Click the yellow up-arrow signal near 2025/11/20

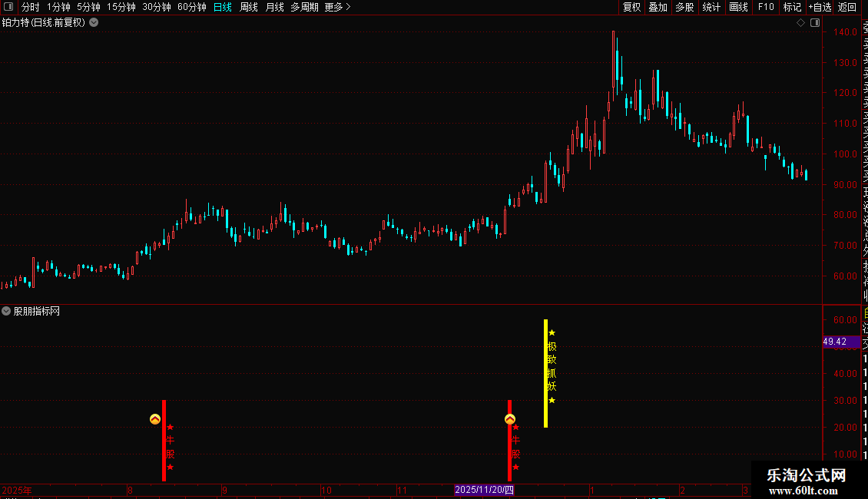(x=510, y=419)
